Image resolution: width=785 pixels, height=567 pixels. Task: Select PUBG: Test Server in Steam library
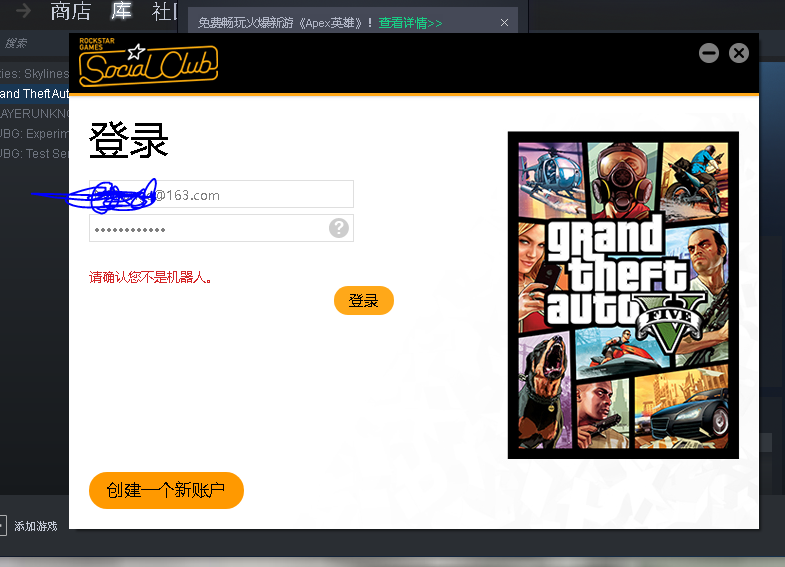coord(35,154)
